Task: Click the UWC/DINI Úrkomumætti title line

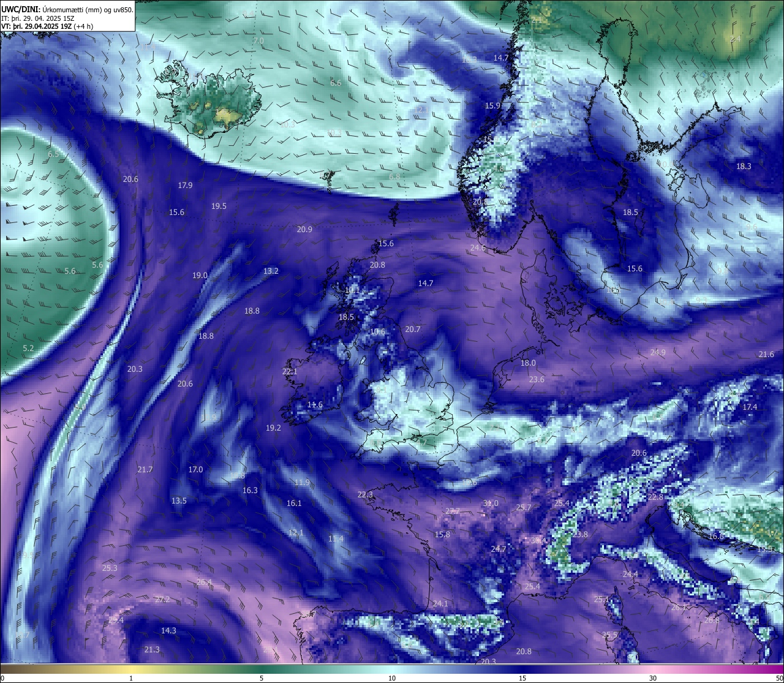Action: point(67,10)
